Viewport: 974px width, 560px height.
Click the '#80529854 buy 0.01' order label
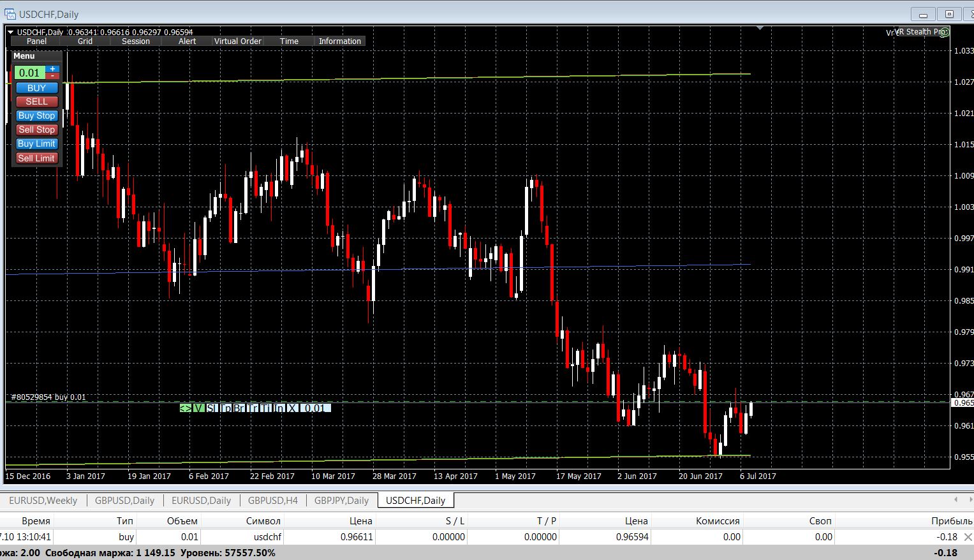point(48,397)
